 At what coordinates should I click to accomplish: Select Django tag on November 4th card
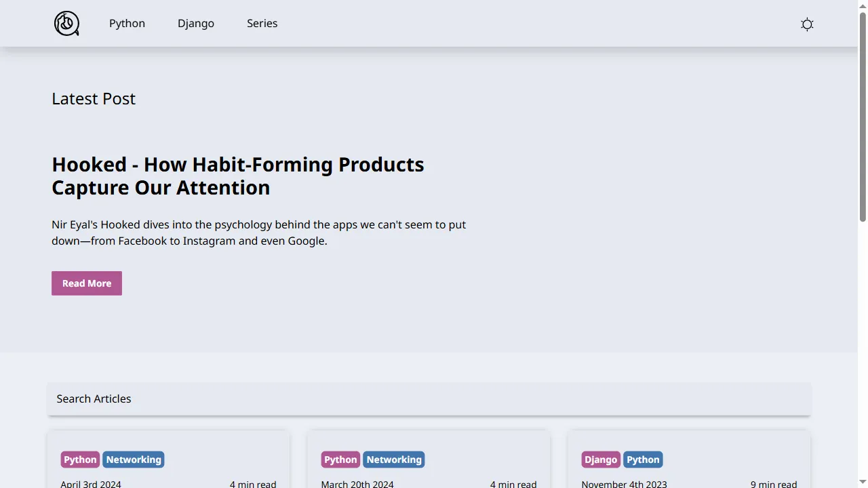pos(601,460)
